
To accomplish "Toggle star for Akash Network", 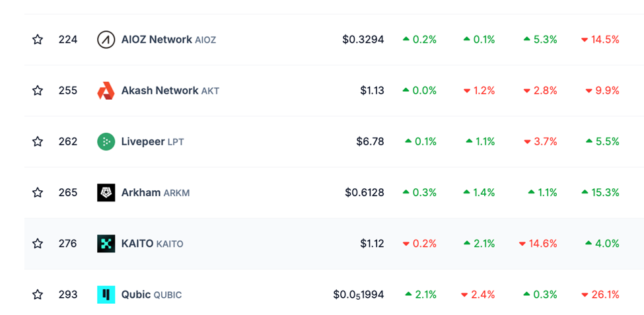I will tap(38, 90).
